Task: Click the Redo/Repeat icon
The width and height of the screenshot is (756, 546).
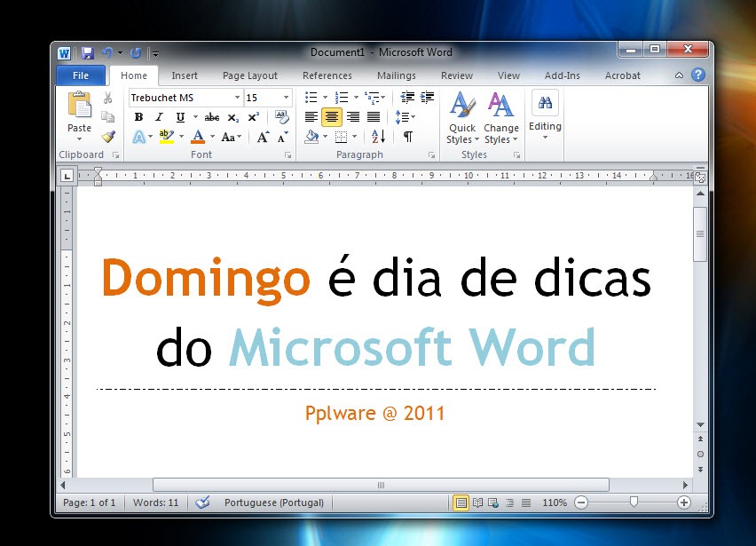Action: 136,52
